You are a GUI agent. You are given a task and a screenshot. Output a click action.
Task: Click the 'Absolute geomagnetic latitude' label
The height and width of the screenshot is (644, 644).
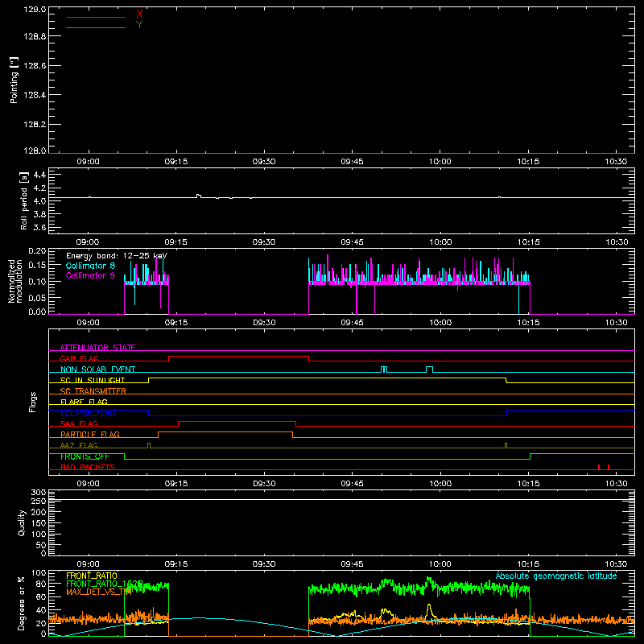[556, 576]
